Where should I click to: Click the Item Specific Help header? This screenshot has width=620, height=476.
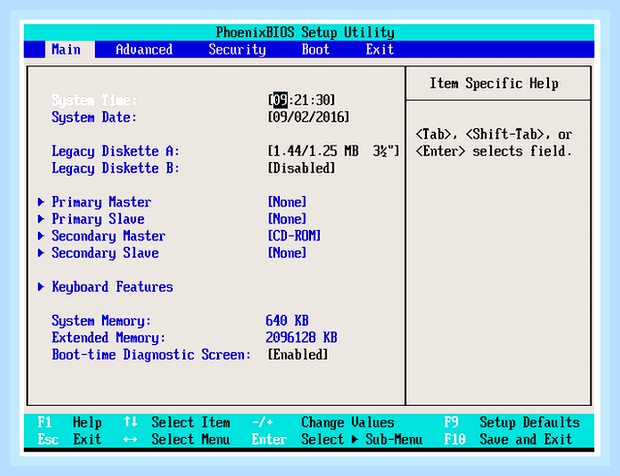point(494,83)
